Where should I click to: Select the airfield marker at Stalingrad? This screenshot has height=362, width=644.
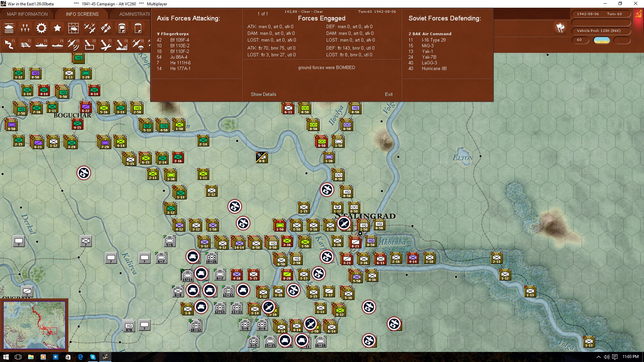tap(344, 223)
